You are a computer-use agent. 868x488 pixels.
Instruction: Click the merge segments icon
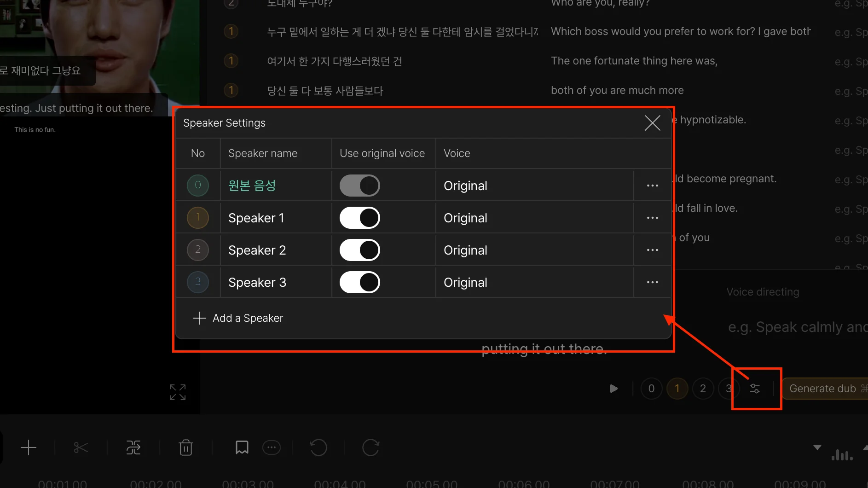click(133, 447)
